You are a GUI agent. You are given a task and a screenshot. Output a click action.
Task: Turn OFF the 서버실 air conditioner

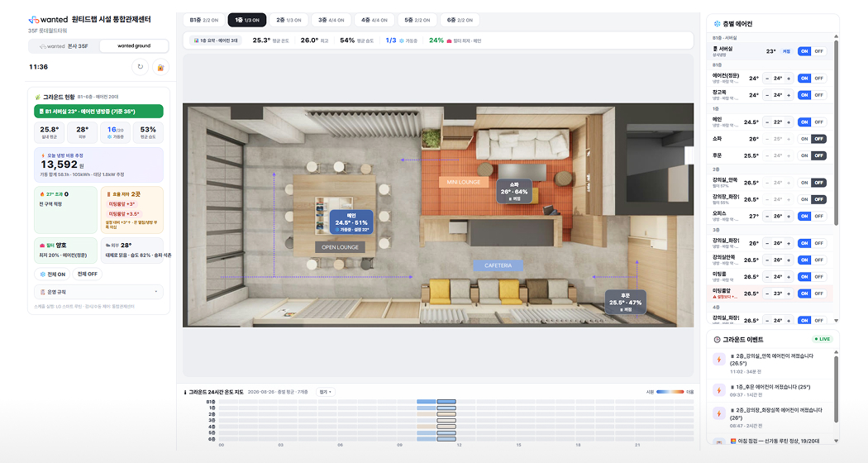pyautogui.click(x=818, y=51)
